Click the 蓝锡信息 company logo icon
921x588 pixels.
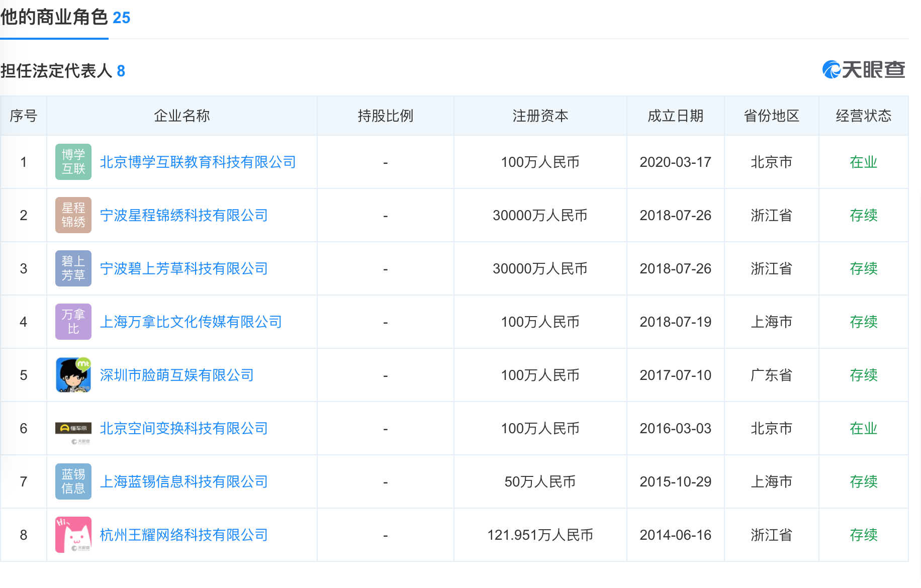pos(73,481)
